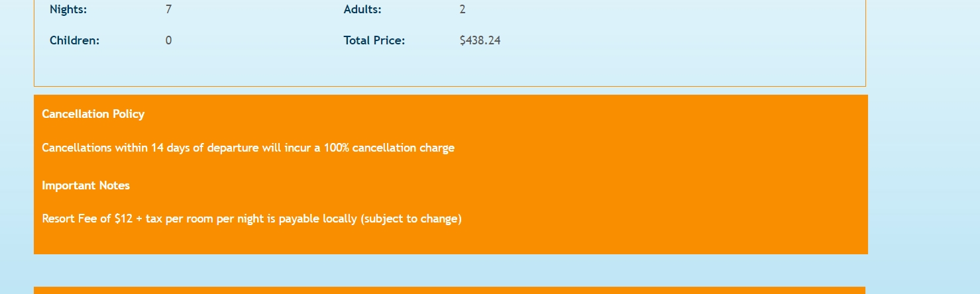Screen dimensions: 980x294
Task: Click the $12 resort fee amount
Action: (123, 219)
